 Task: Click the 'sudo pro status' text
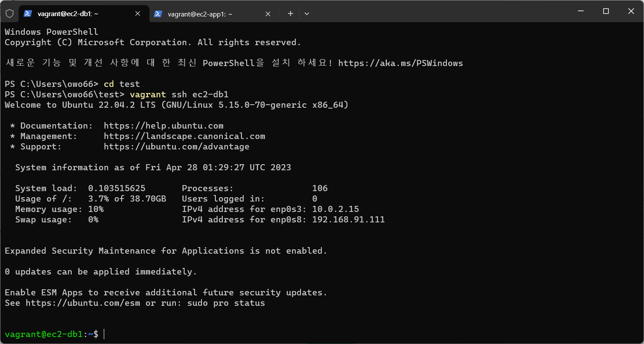click(226, 303)
